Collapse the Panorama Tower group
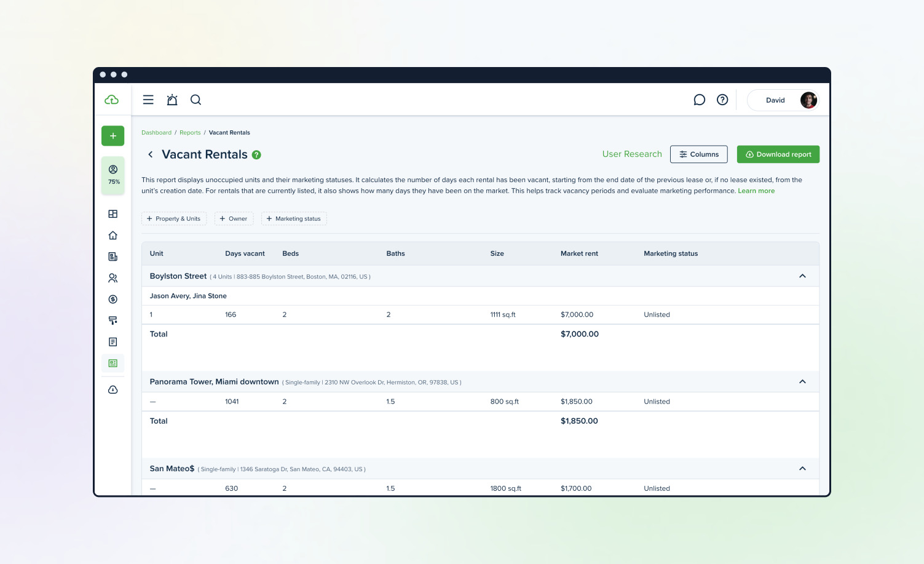Viewport: 924px width, 564px height. [x=802, y=382]
